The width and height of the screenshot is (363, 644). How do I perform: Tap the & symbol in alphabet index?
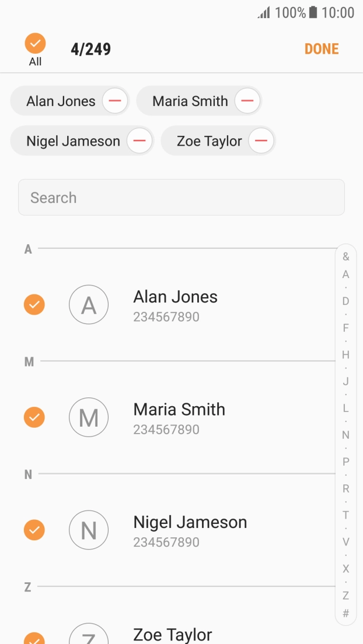pyautogui.click(x=346, y=256)
